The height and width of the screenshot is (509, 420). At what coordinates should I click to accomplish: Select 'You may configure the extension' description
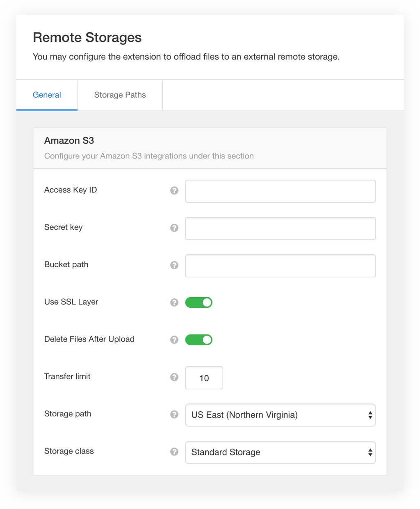186,57
